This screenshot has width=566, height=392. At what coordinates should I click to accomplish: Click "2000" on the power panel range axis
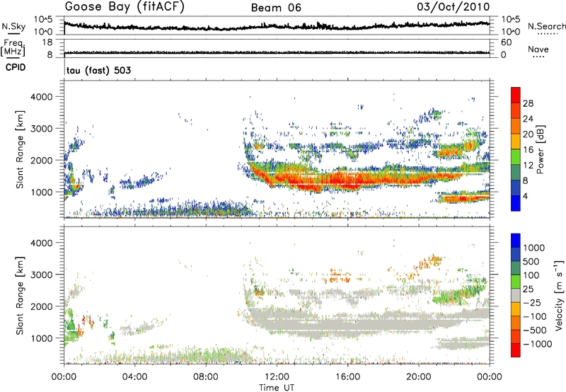coord(41,160)
